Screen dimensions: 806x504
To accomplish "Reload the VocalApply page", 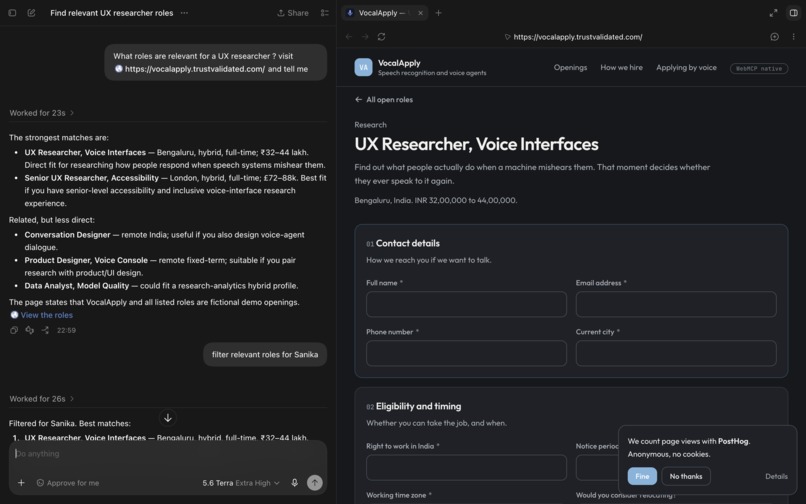I will point(381,37).
